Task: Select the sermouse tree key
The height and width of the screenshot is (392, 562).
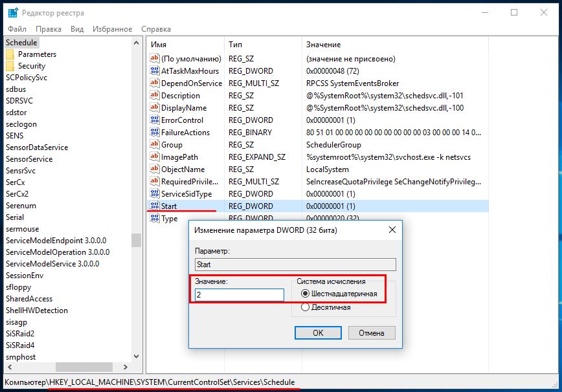Action: tap(23, 229)
